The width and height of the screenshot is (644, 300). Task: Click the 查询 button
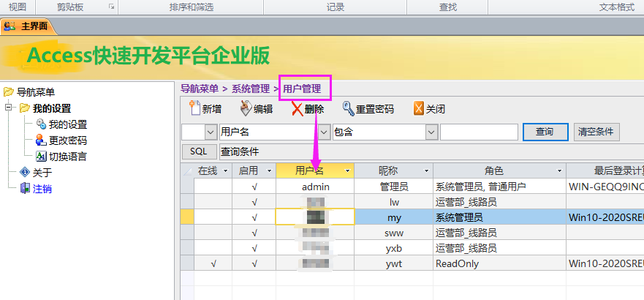545,132
